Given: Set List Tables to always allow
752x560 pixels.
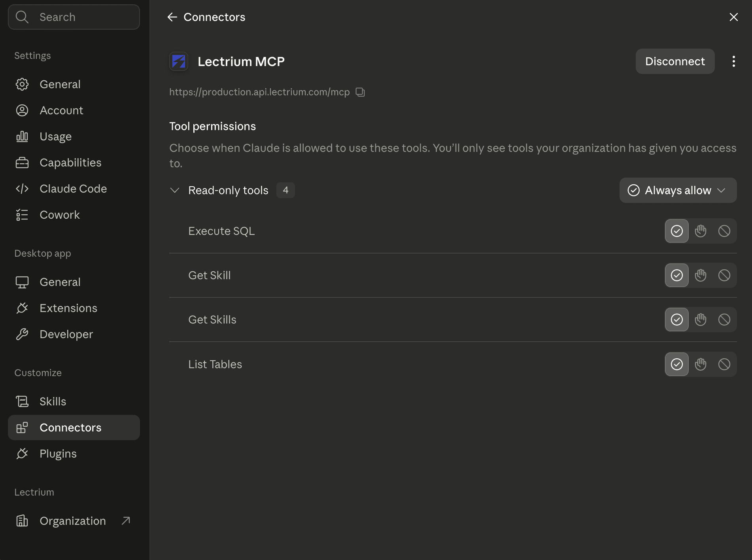Looking at the screenshot, I should point(677,364).
